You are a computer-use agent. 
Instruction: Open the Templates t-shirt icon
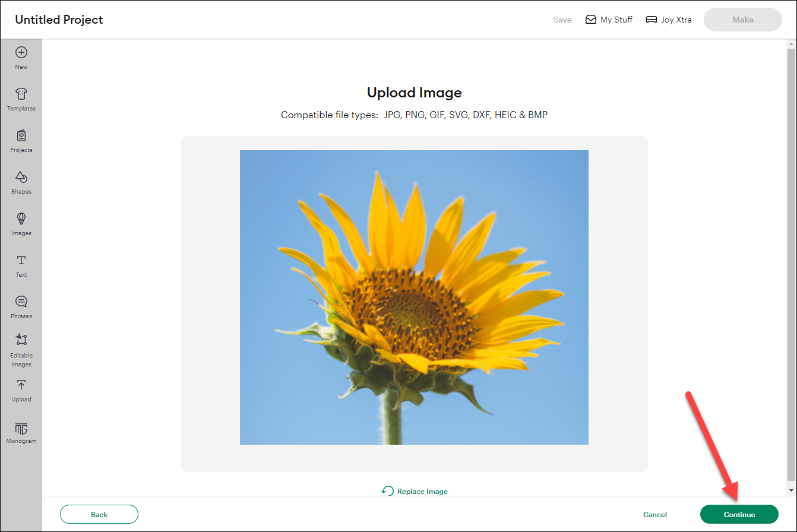(x=21, y=94)
